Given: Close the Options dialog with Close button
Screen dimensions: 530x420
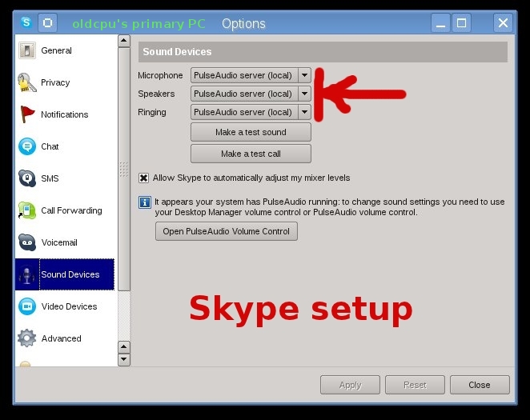Looking at the screenshot, I should (480, 385).
